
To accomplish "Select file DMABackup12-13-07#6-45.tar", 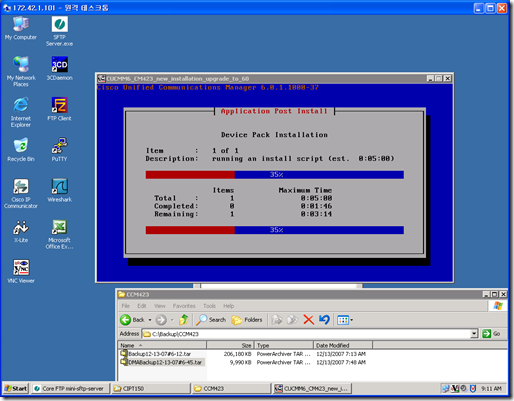I will pos(162,362).
